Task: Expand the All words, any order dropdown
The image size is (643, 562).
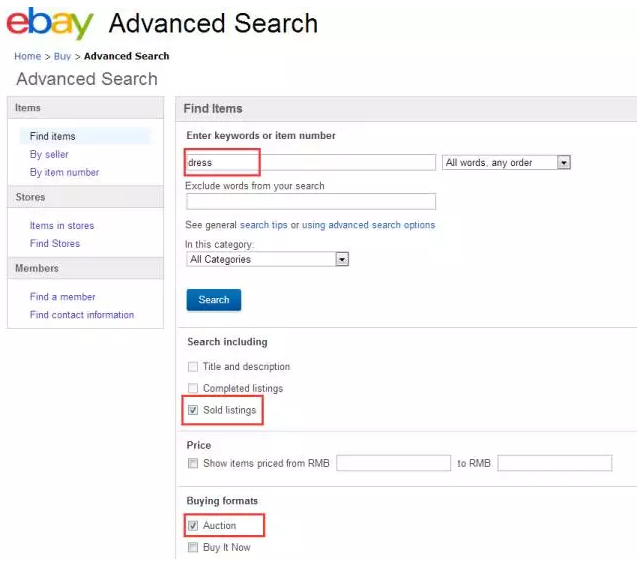Action: coord(506,162)
